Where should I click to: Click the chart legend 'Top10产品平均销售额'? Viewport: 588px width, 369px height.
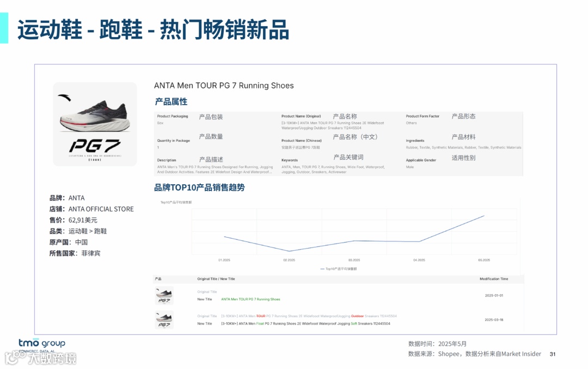pos(339,269)
